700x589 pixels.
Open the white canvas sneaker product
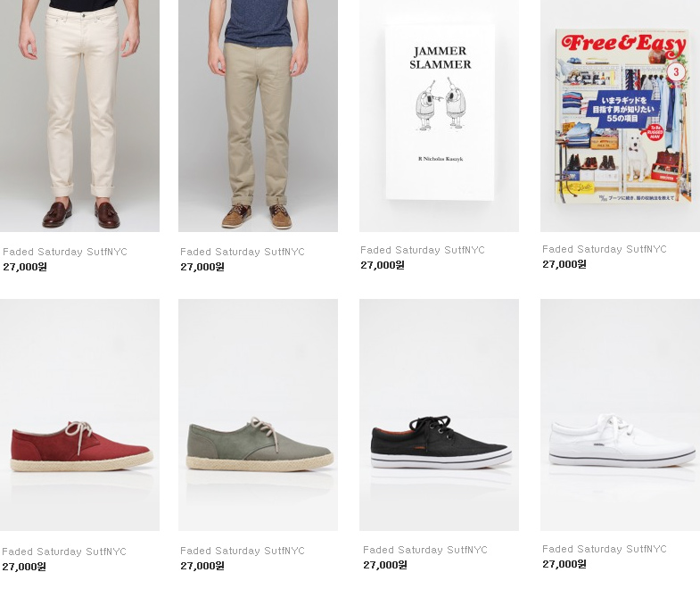click(620, 415)
